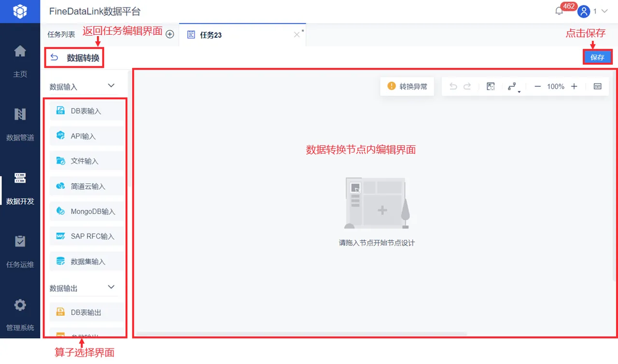This screenshot has width=618, height=364.
Task: Open the keyboard shortcuts icon
Action: (x=598, y=86)
